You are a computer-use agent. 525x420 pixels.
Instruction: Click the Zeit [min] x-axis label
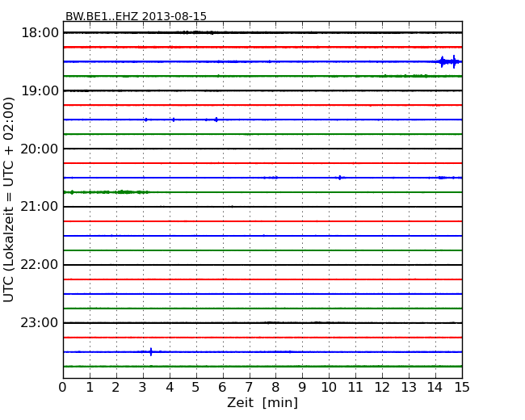point(262,402)
